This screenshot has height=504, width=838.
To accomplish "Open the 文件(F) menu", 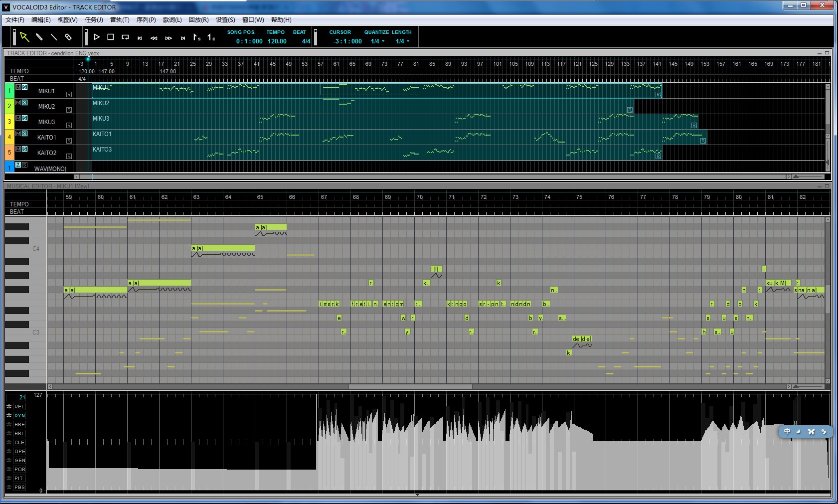I will click(15, 20).
